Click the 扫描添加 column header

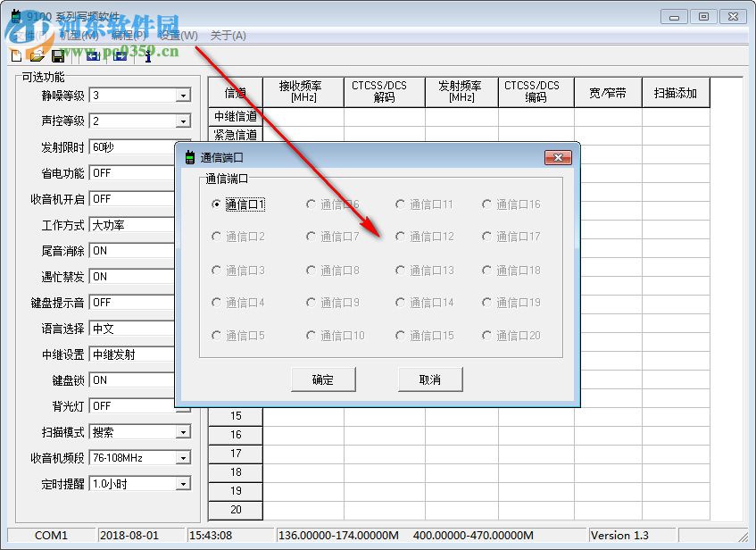tap(676, 92)
